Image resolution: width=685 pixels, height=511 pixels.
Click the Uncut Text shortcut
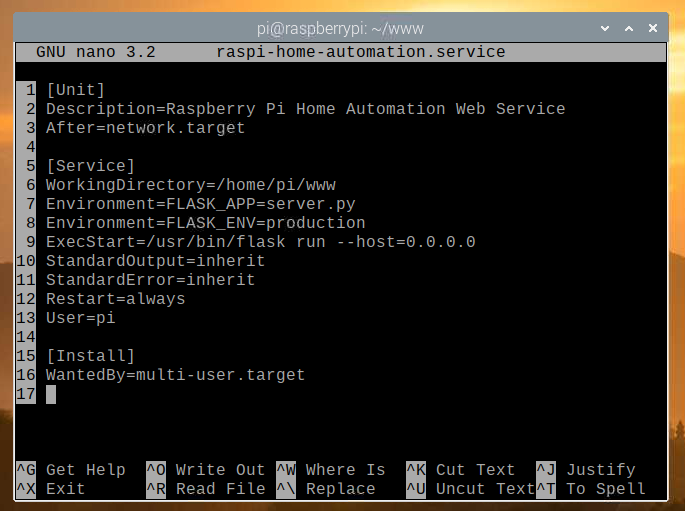coord(485,489)
